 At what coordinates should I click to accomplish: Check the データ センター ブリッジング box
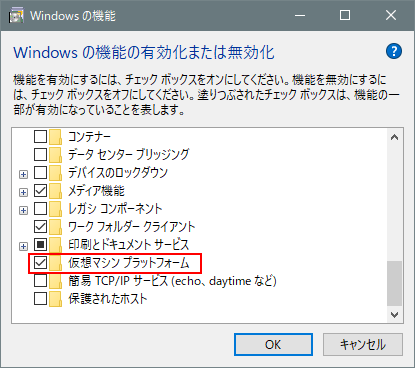pos(40,154)
